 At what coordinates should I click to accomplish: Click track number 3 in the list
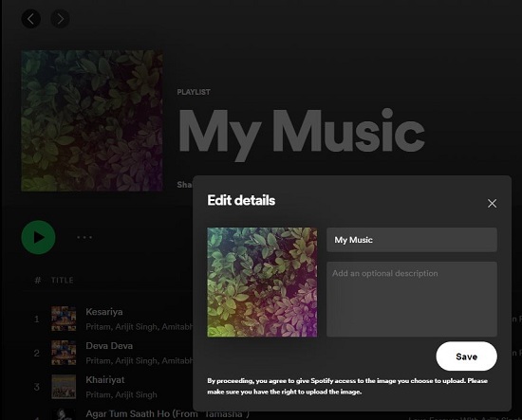(x=37, y=387)
